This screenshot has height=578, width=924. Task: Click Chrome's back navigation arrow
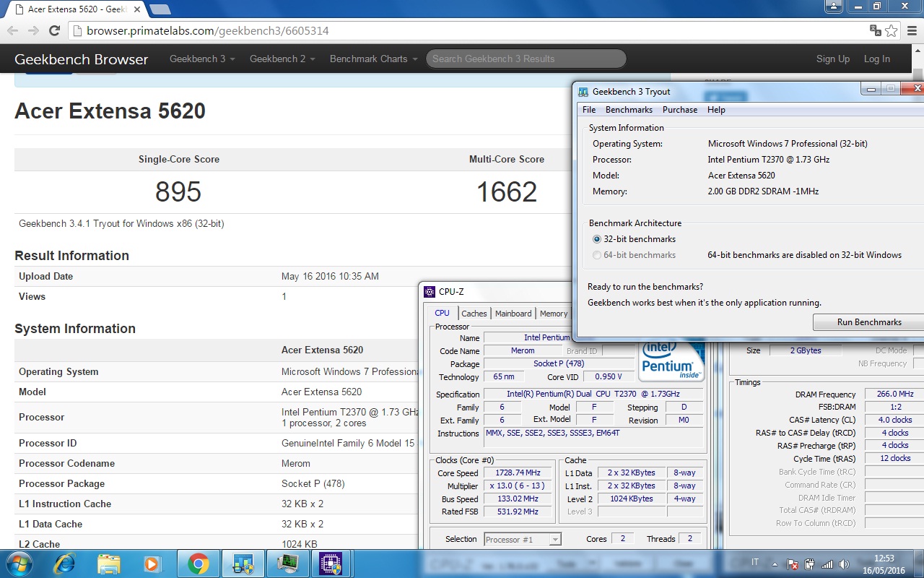point(12,30)
